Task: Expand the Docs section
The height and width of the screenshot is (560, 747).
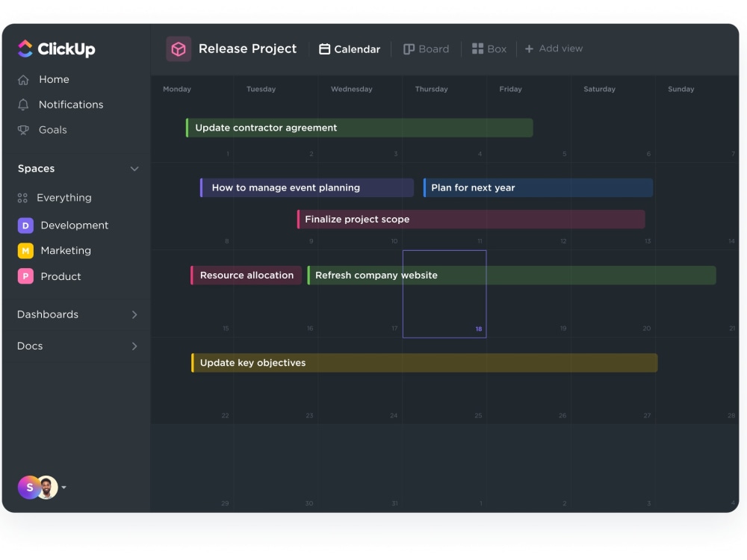Action: 135,346
